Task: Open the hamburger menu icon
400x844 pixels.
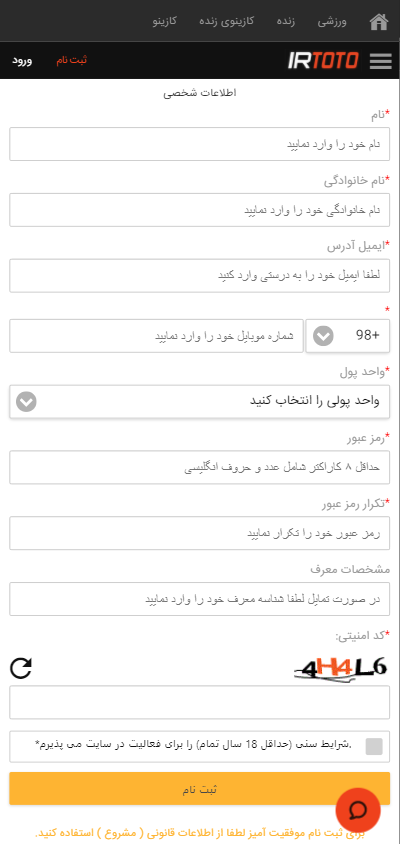Action: 381,61
